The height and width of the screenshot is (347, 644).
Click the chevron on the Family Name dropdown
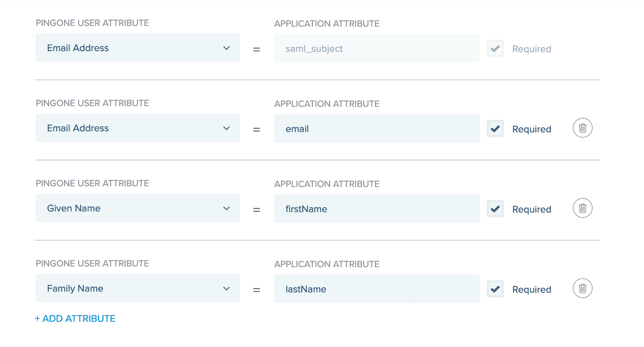[x=227, y=288]
